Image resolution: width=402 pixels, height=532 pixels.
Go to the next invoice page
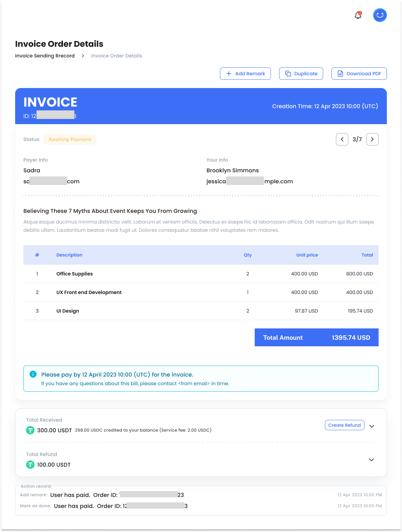[372, 139]
